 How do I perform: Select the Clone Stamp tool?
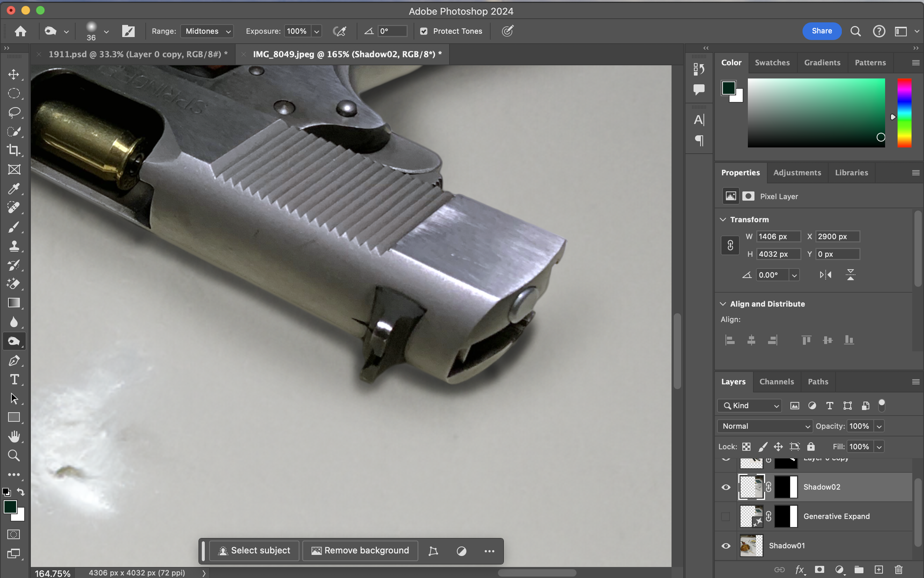pyautogui.click(x=14, y=246)
